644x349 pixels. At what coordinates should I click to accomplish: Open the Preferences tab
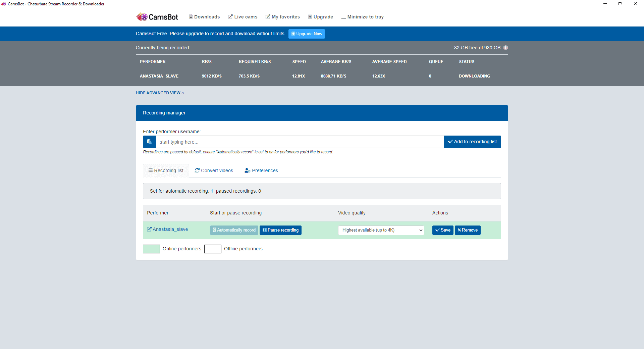[x=261, y=170]
